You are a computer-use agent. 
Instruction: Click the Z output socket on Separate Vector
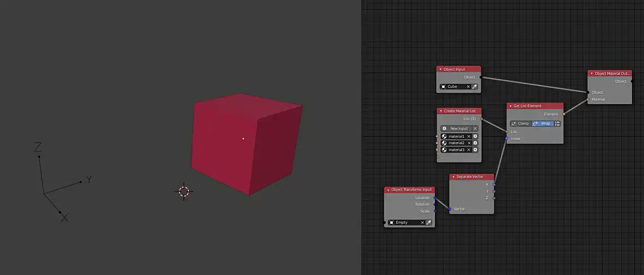tap(494, 198)
